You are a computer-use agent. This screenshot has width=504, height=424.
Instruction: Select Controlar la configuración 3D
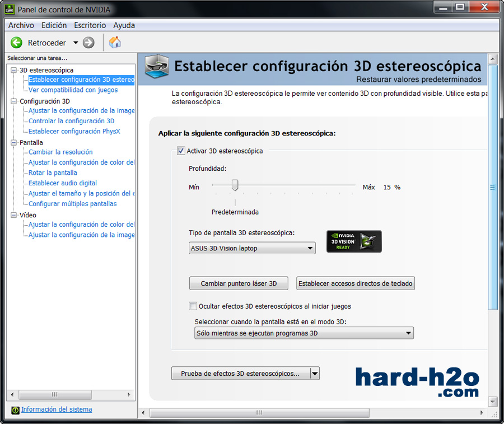(x=71, y=121)
